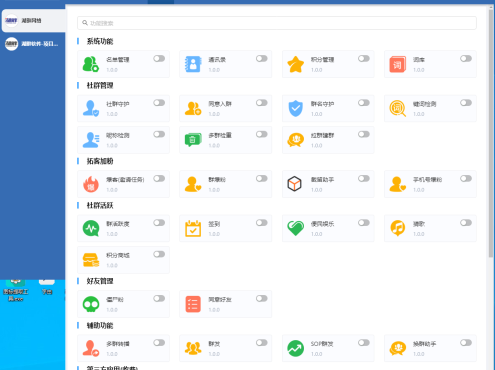Click the green 名单管理 people icon
Viewport: 495px width, 370px height.
[x=91, y=64]
